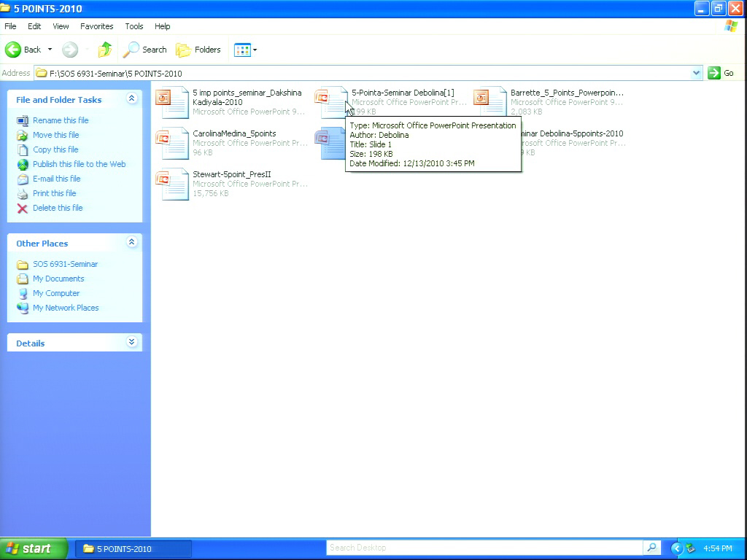Screen dimensions: 747x560
Task: Click the Windows start button
Action: pyautogui.click(x=34, y=548)
